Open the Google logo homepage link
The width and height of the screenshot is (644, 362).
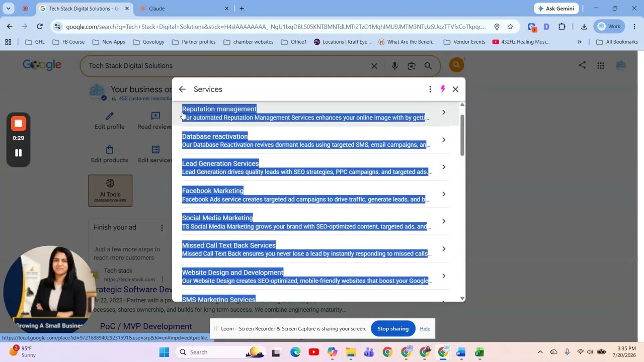[42, 65]
